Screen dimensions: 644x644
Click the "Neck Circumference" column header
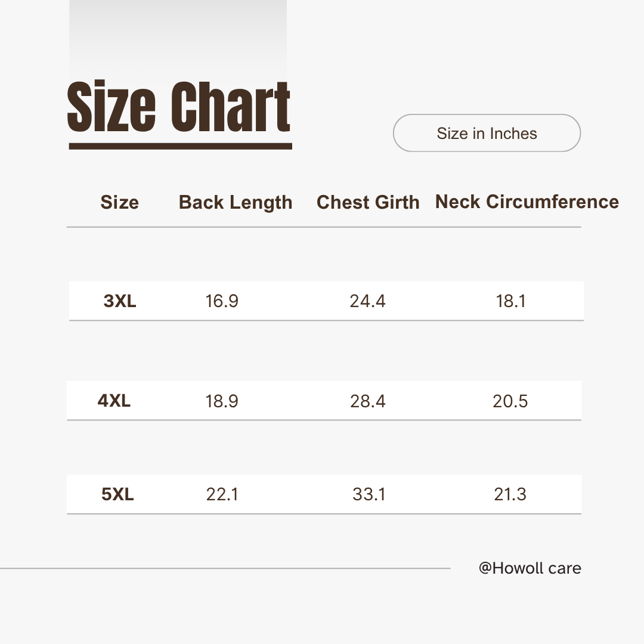coord(527,202)
